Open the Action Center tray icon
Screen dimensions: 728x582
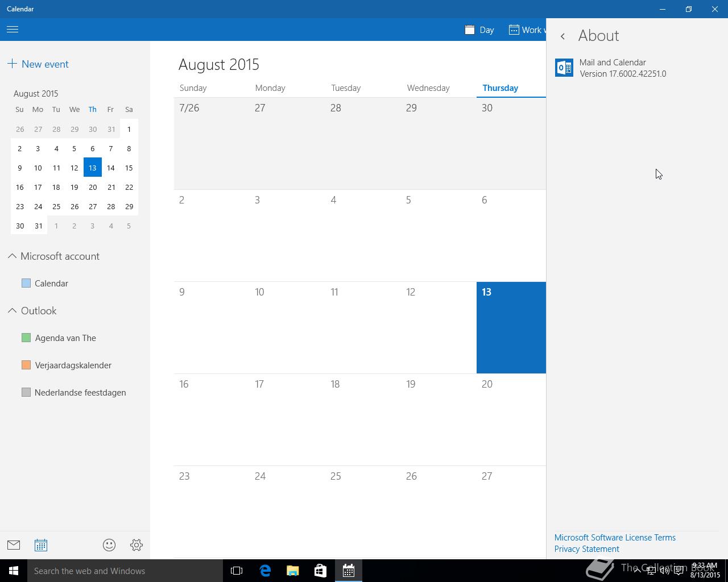pos(679,571)
